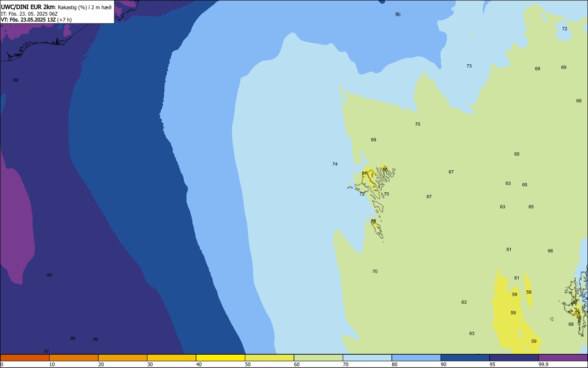Screen dimensions: 588x368
Task: Choose the 90–95 dark blue legend swatch
Action: pos(465,357)
